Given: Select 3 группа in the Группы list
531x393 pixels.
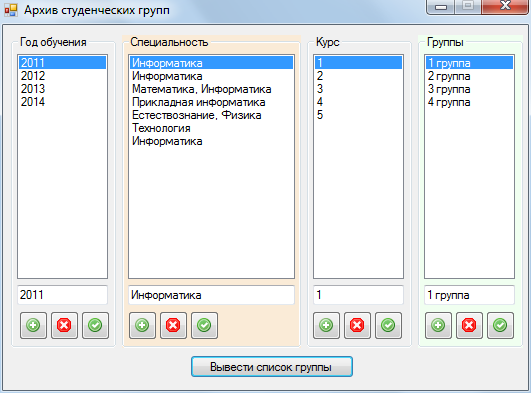Looking at the screenshot, I should tap(470, 89).
